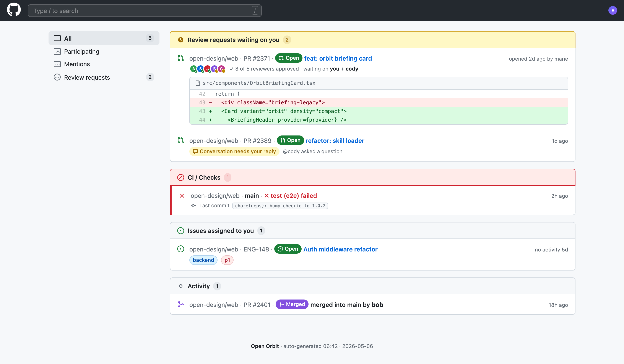The width and height of the screenshot is (624, 364).
Task: Click opened 2d ago by marie text
Action: pos(538,59)
